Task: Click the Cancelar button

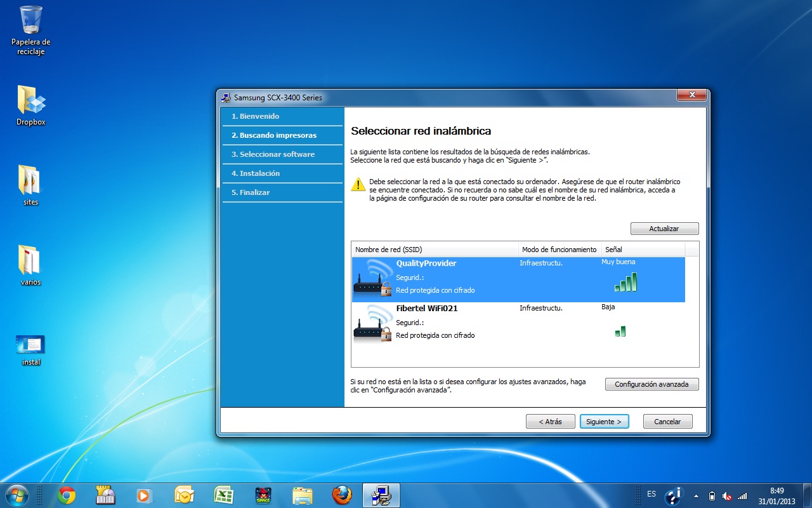Action: 667,422
